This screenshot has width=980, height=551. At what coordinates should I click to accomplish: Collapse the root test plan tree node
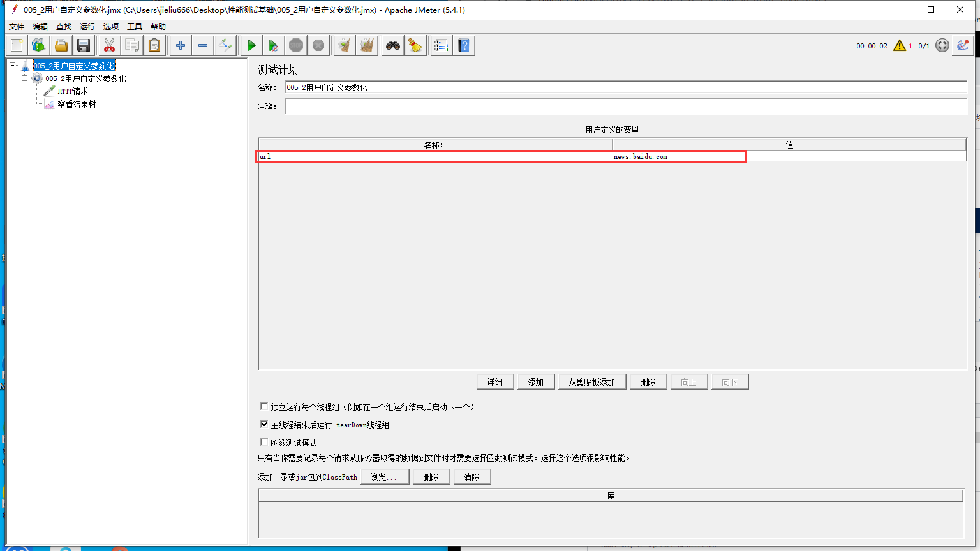coord(12,65)
